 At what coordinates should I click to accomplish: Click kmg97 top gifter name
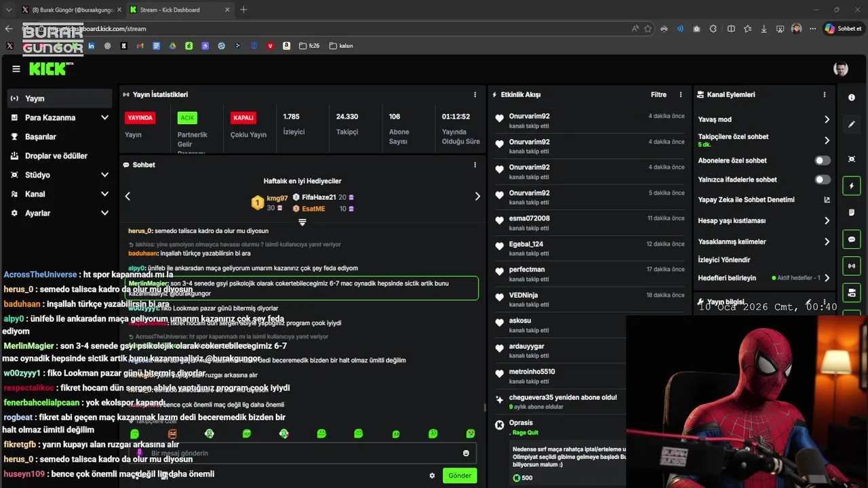[277, 198]
